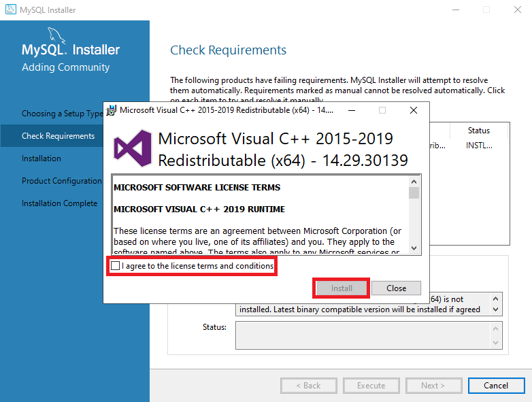The image size is (532, 402).
Task: Minimize the Visual C++ Redistributable dialog
Action: 350,110
